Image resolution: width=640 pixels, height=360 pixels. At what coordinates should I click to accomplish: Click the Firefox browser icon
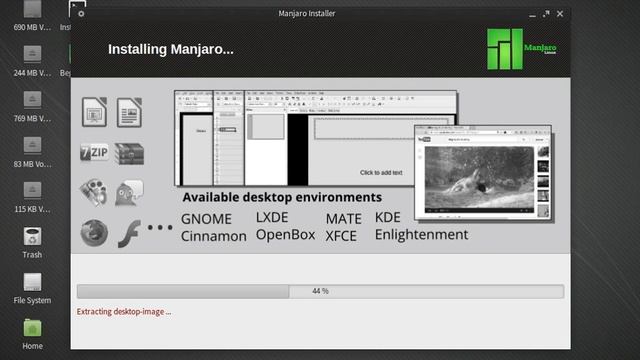pos(94,233)
